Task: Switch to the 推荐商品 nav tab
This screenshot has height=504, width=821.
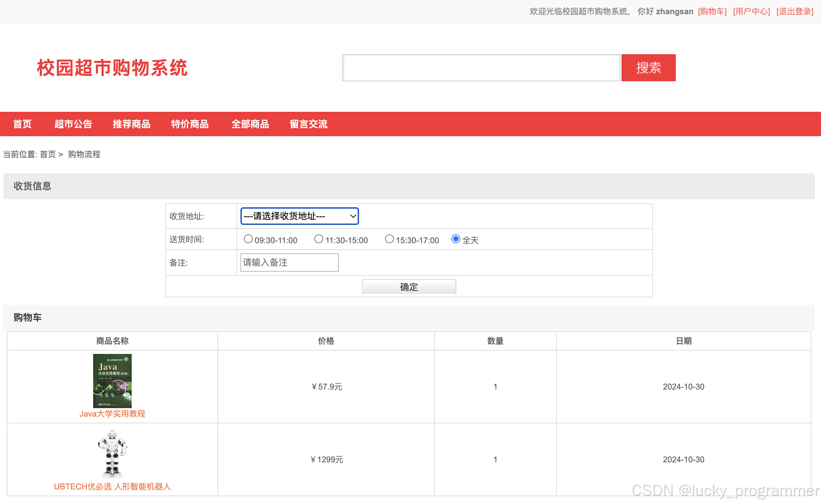Action: click(x=131, y=124)
